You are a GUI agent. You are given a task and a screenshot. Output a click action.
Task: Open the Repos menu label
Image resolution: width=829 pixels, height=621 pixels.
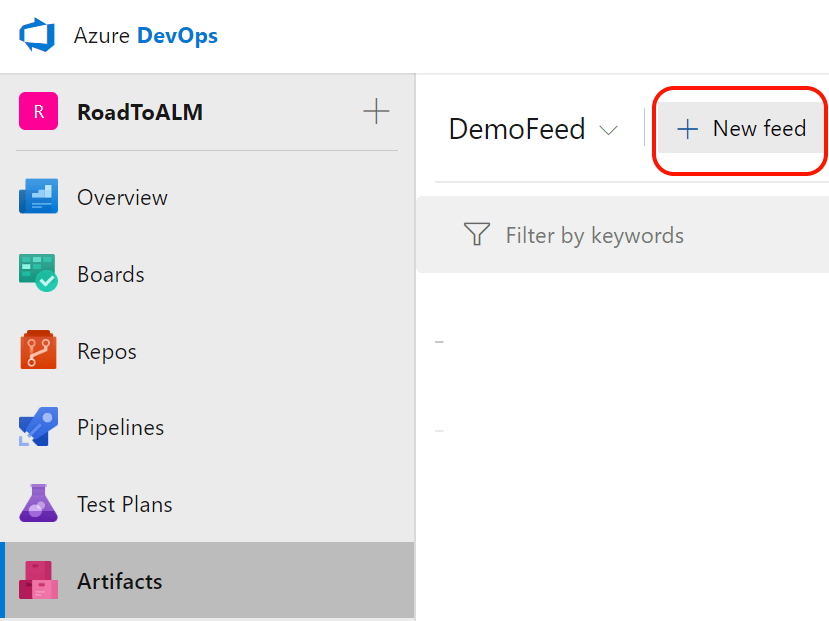pos(107,352)
